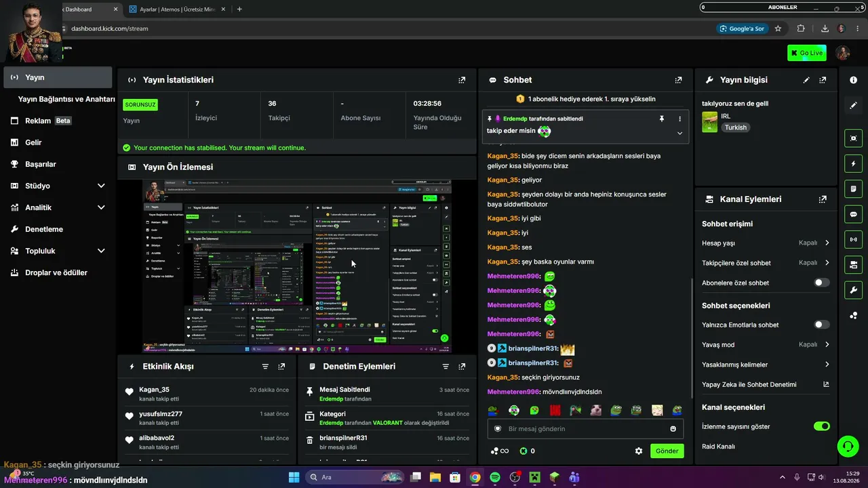The image size is (868, 488).
Task: Pop out the Etkinlik Akışı panel
Action: tap(281, 366)
